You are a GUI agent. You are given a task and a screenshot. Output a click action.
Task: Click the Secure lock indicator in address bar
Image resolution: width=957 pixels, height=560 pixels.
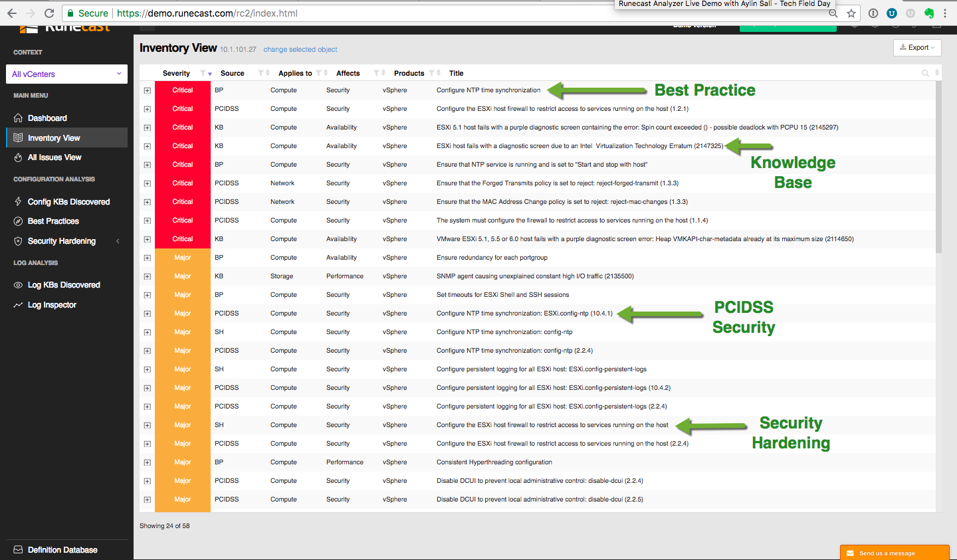tap(88, 13)
